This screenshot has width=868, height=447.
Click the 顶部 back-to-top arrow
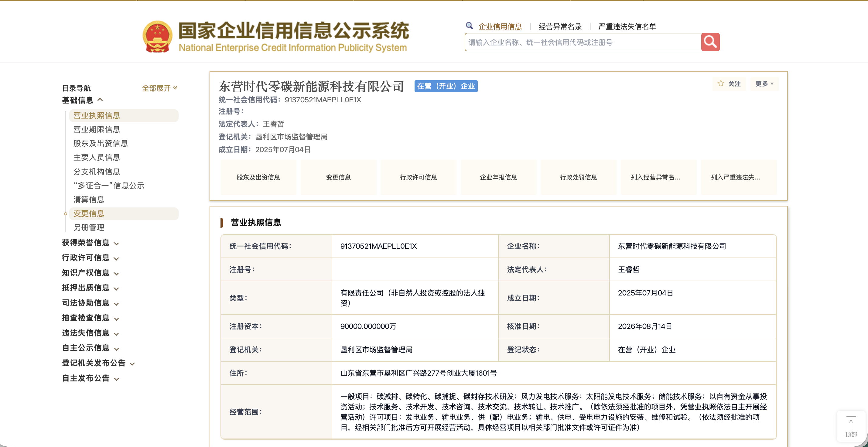coord(851,426)
